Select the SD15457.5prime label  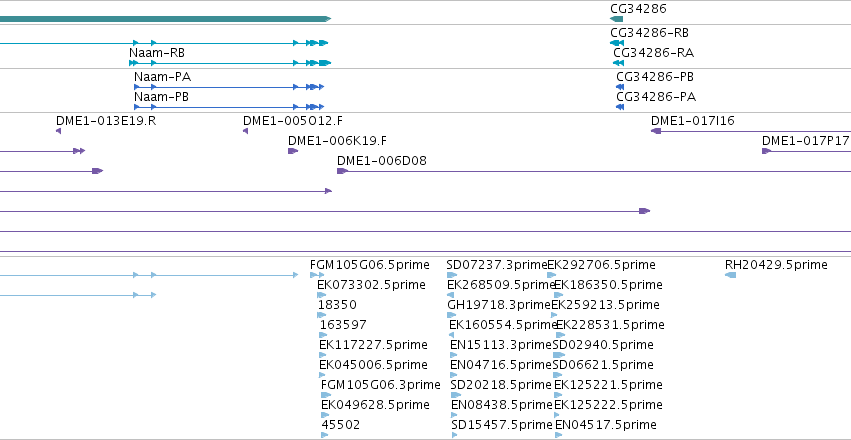click(502, 425)
